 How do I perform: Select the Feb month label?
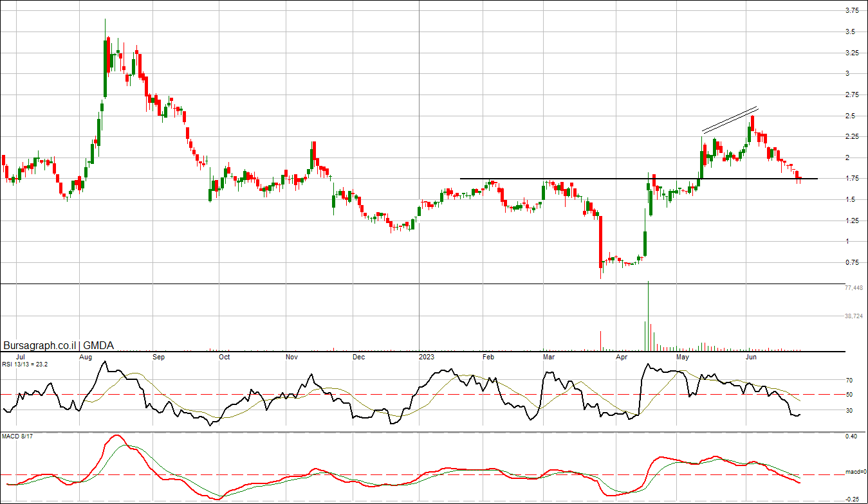(488, 356)
